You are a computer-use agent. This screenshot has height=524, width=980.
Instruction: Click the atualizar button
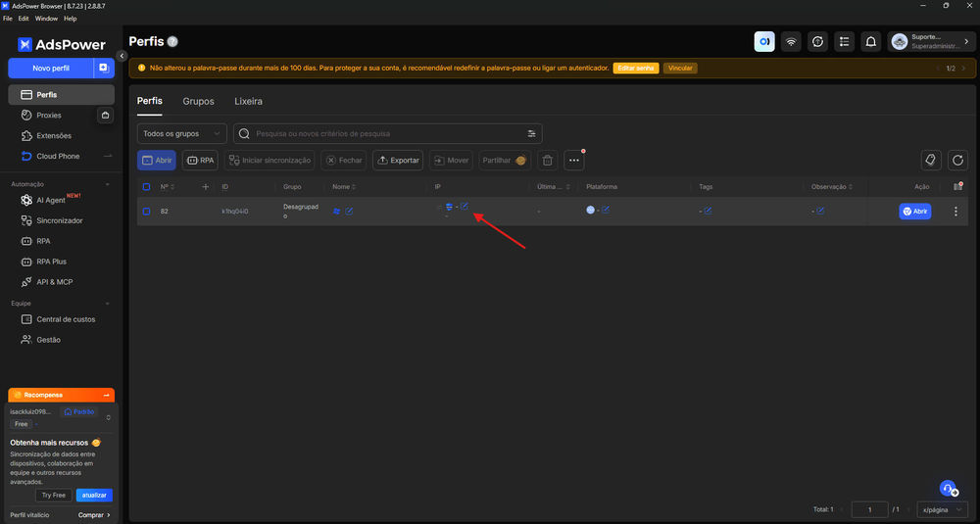(94, 496)
